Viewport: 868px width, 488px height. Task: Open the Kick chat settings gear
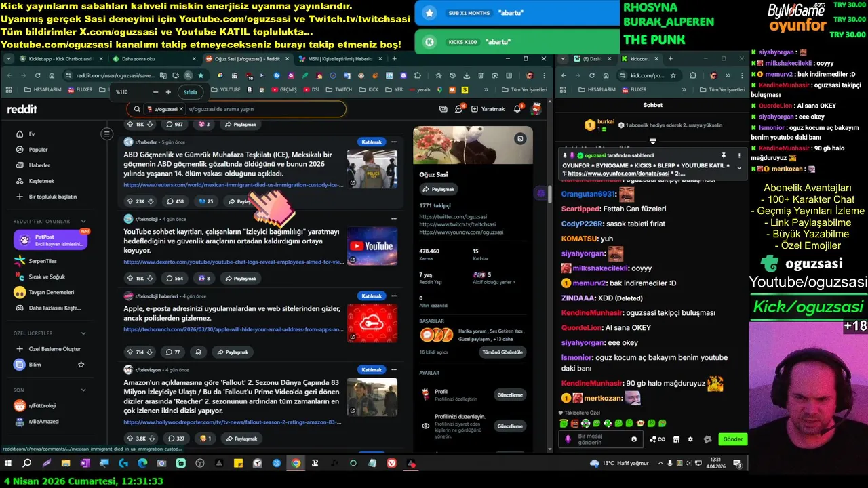[690, 439]
